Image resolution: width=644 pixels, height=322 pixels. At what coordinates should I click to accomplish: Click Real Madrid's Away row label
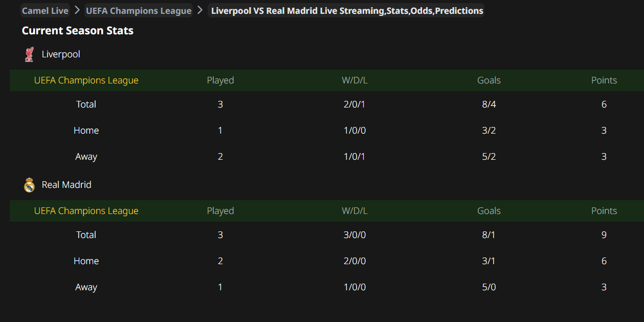(x=86, y=287)
